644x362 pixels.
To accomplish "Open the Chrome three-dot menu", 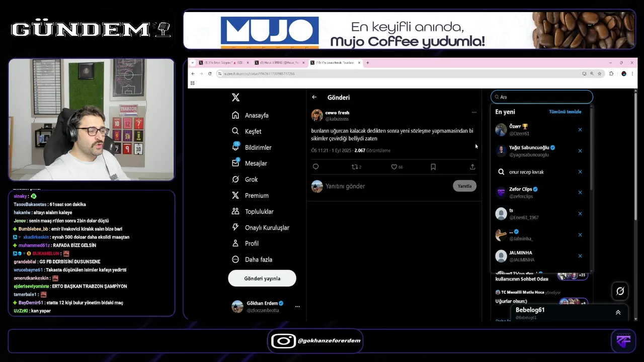I will coord(633,73).
